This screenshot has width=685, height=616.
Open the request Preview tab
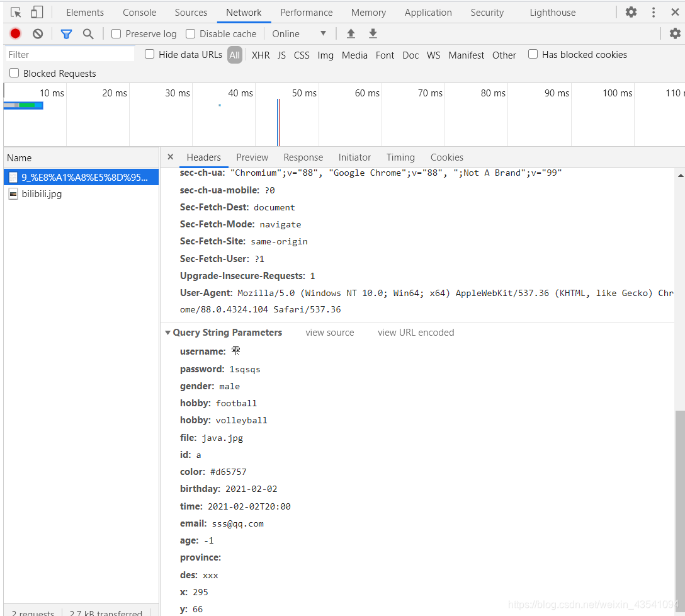tap(252, 157)
